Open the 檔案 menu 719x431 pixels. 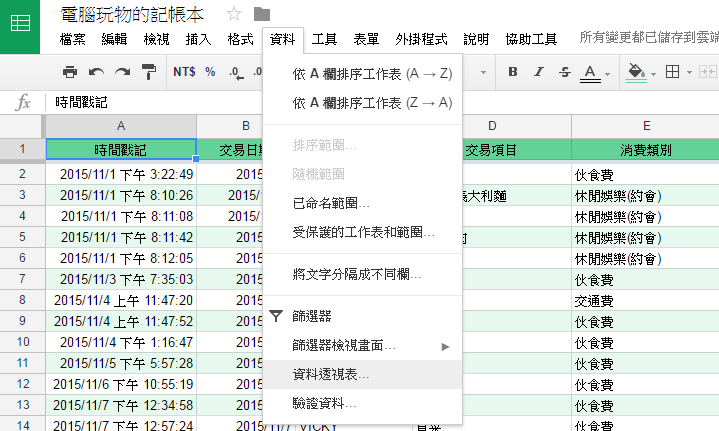pos(72,39)
